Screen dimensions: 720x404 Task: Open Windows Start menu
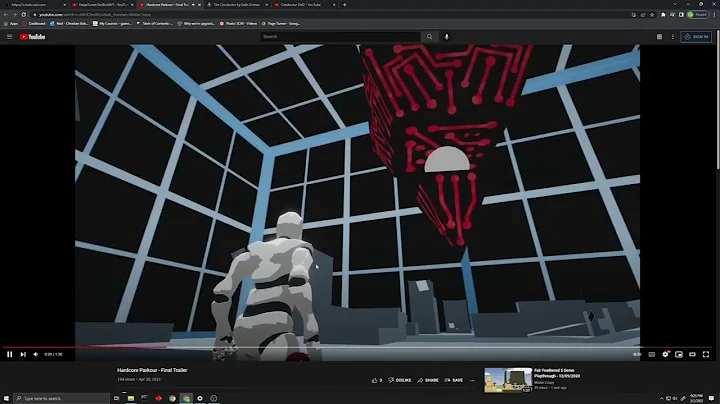click(x=6, y=398)
